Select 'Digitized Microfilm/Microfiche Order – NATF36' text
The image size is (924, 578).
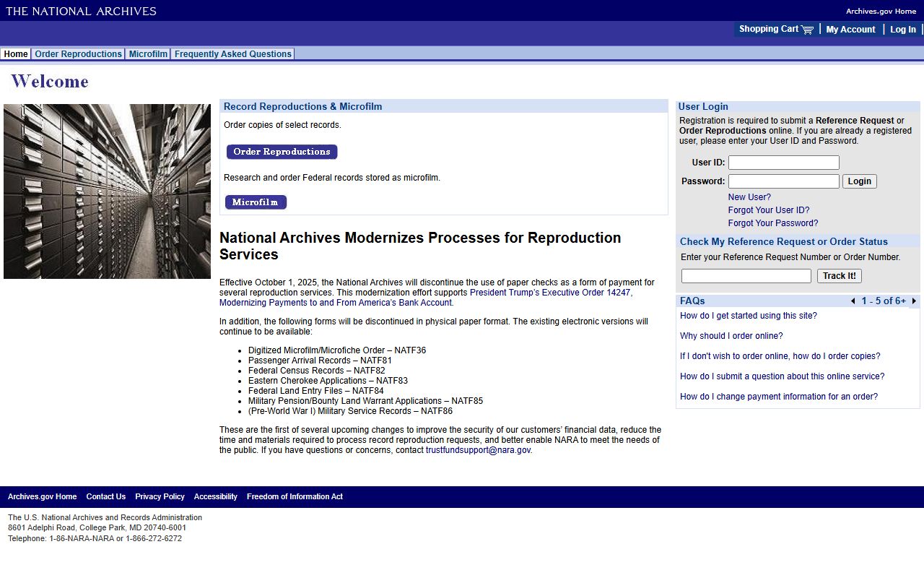(337, 350)
